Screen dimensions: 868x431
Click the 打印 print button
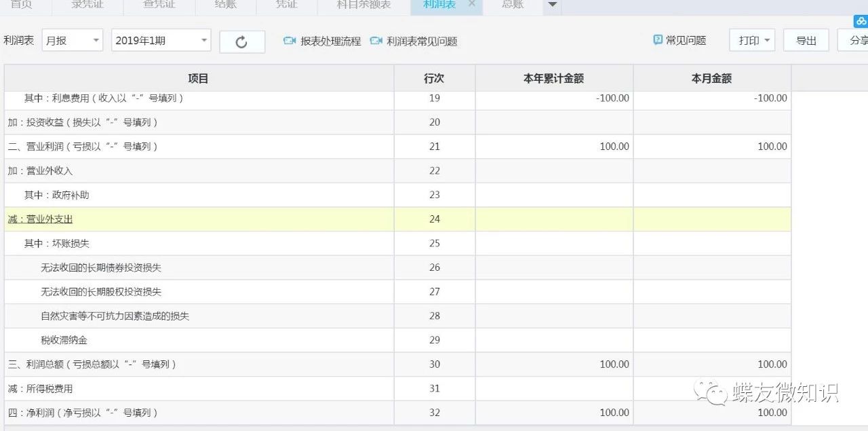pyautogui.click(x=749, y=40)
